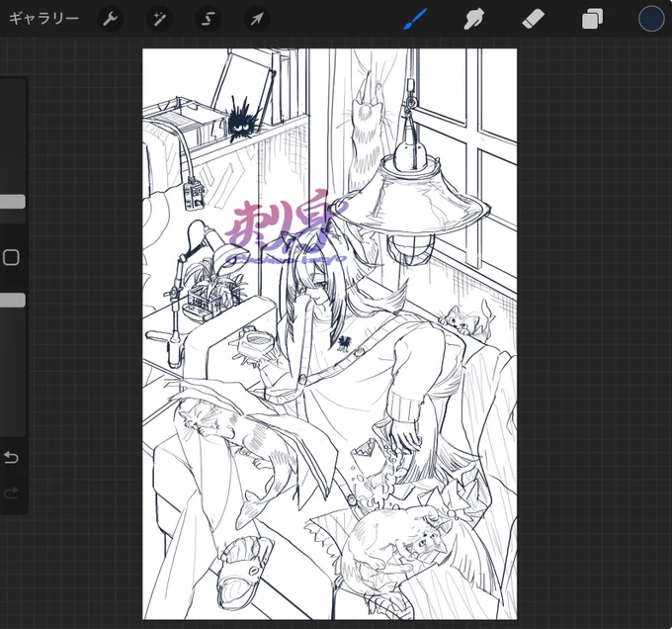Screen dimensions: 672x629
Task: Open the active color picker circle
Action: [651, 19]
